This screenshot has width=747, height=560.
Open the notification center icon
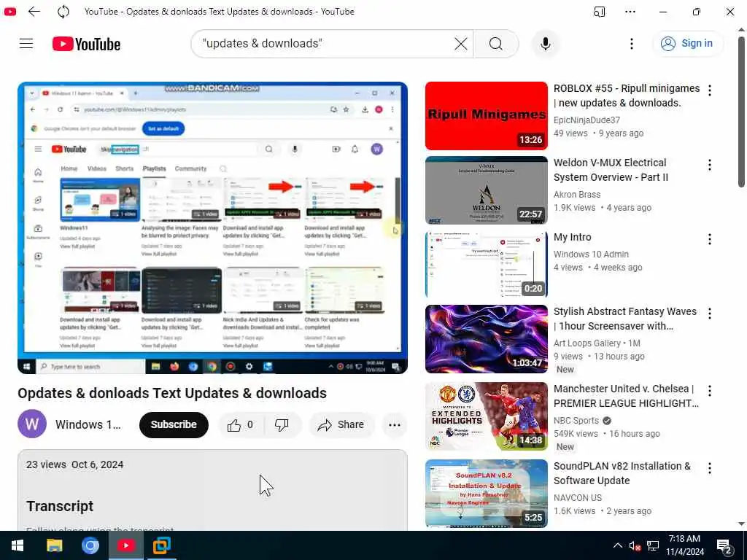(724, 546)
